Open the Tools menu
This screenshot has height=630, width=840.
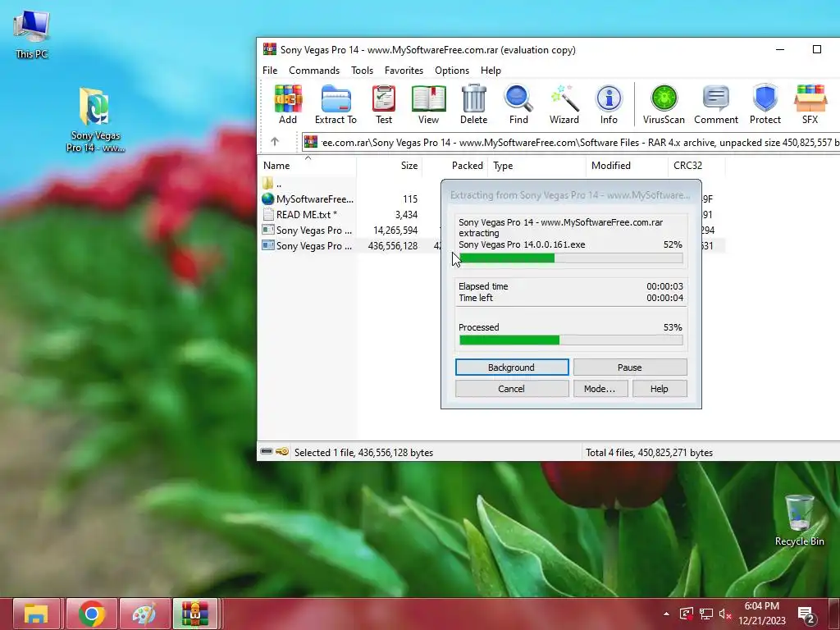click(x=362, y=71)
